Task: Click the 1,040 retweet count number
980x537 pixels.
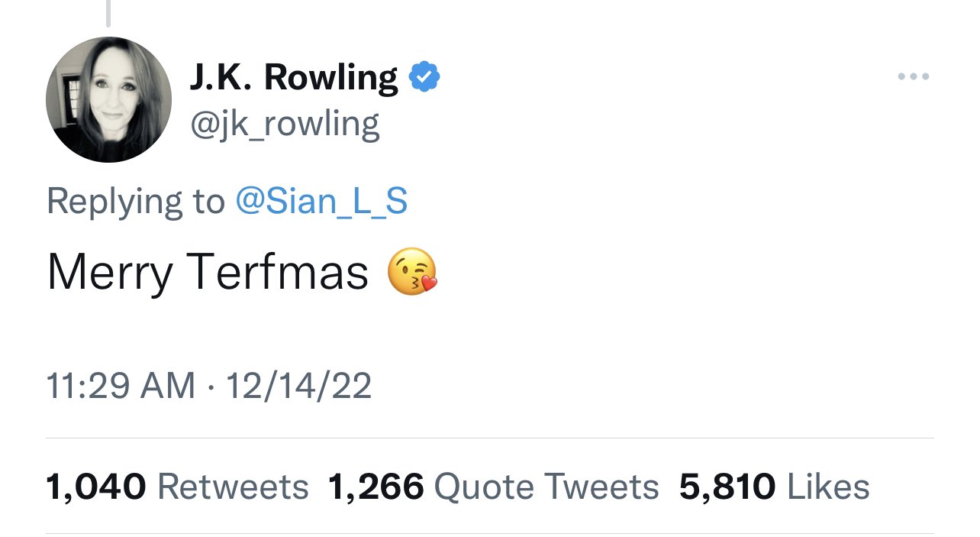Action: 96,487
